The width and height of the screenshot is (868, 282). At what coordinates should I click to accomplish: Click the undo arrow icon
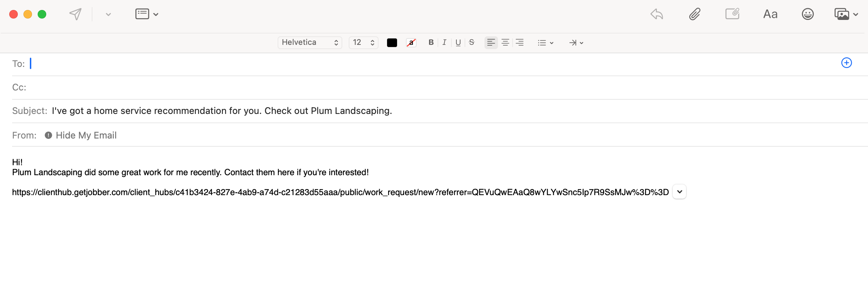coord(657,14)
